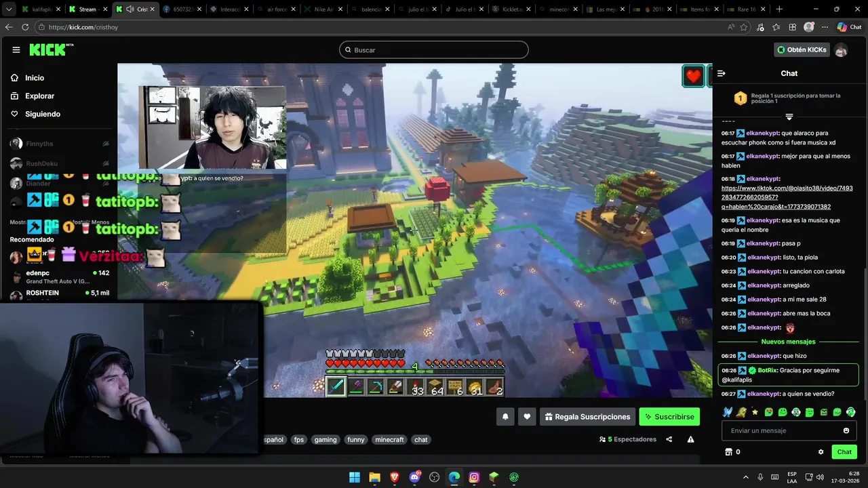The image size is (868, 488).
Task: Click BotRix username in chat
Action: pos(768,370)
